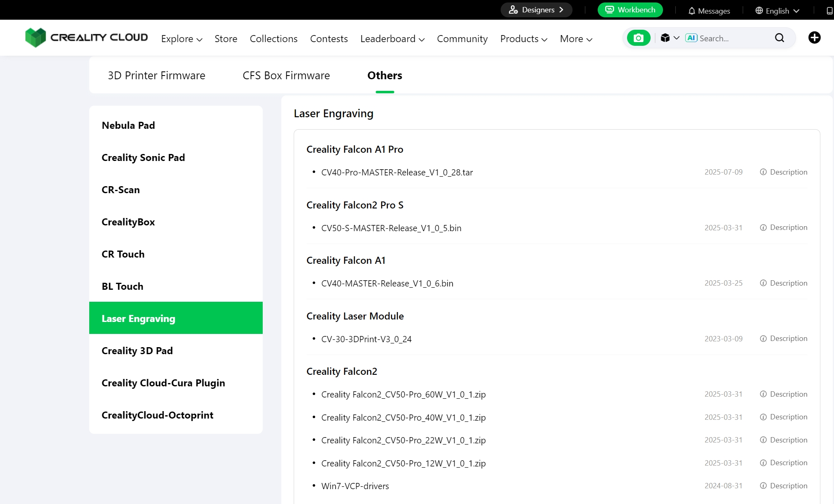
Task: Switch to CFS Box Firmware tab
Action: pos(286,76)
